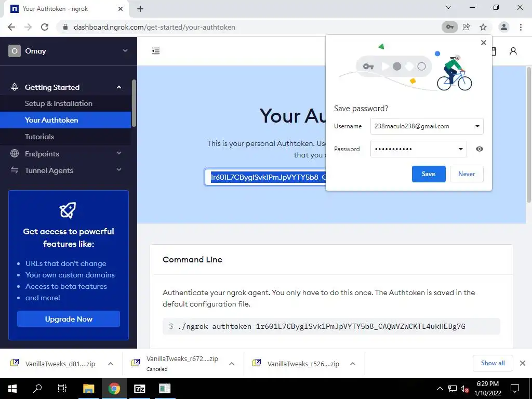The image size is (532, 399).
Task: Click the arrows icon beside Tunnel Agents
Action: [x=15, y=170]
